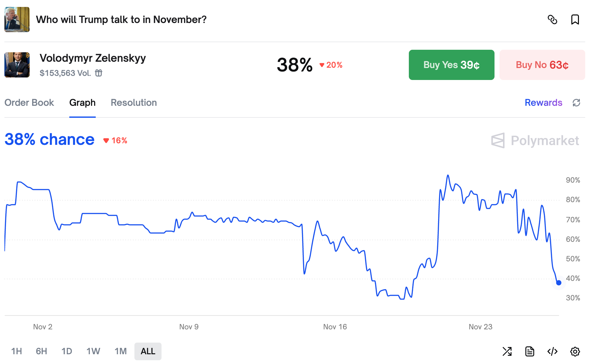This screenshot has height=364, width=589.
Task: Refresh the market data icon
Action: pyautogui.click(x=576, y=103)
